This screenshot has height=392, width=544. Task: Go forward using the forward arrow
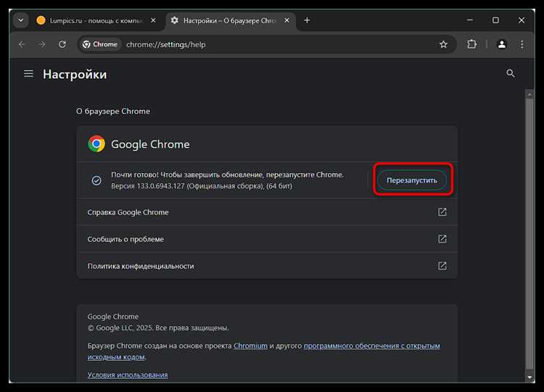(42, 44)
